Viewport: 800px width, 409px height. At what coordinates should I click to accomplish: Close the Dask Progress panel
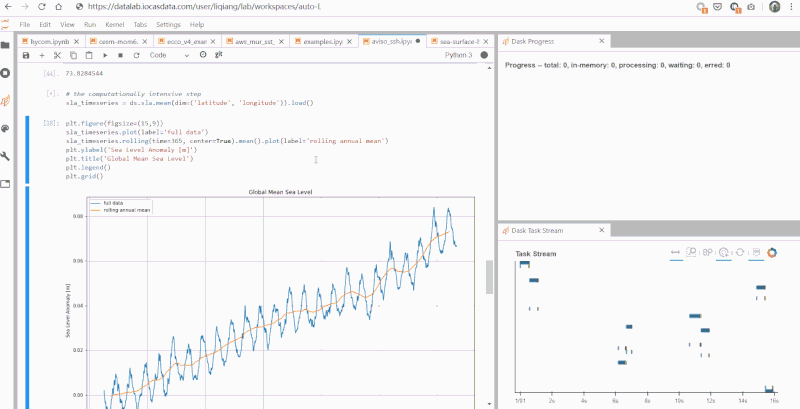602,41
